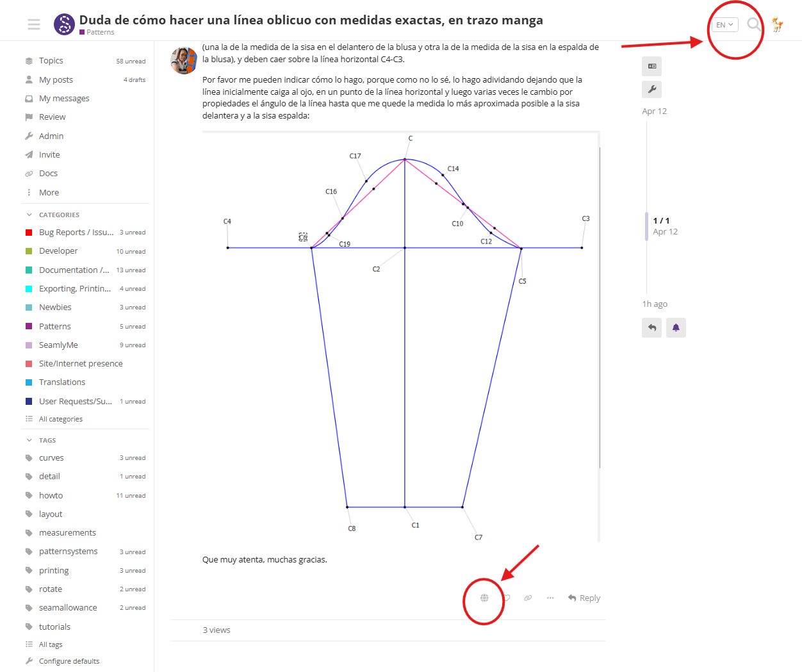This screenshot has width=802, height=672.
Task: Click the topic notifications bell button
Action: 675,327
